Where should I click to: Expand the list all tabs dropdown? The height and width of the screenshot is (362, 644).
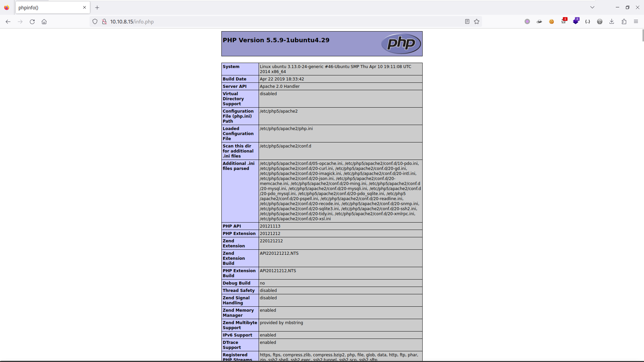592,7
